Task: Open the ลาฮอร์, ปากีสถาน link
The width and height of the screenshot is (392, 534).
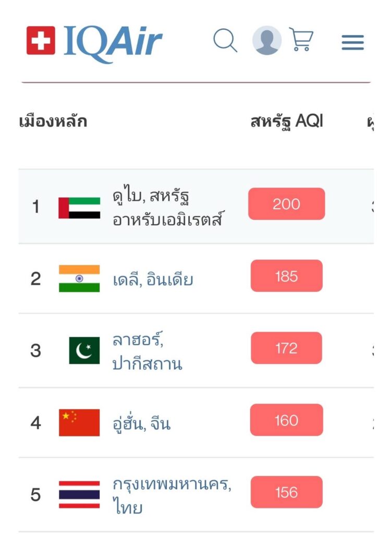Action: click(x=147, y=351)
